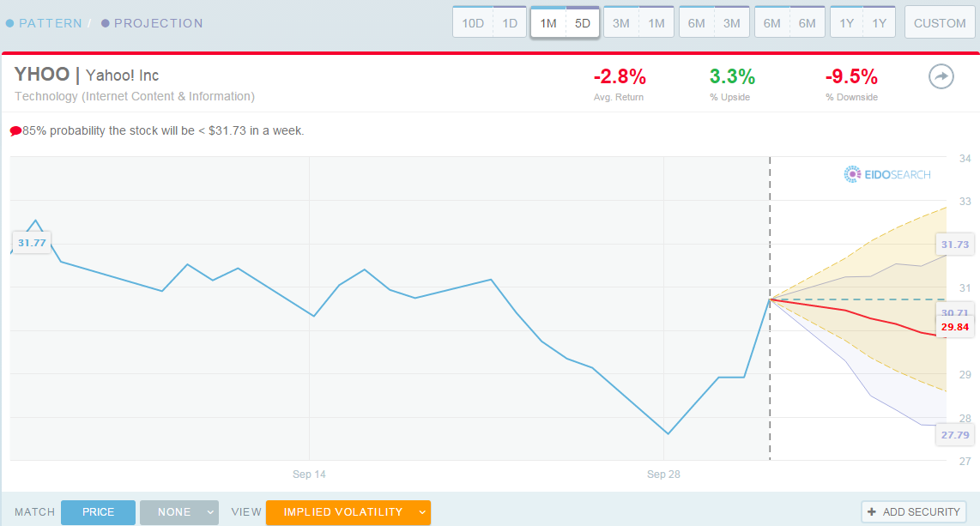Click the red 29.84 projection price tag
980x526 pixels.
[x=954, y=327]
